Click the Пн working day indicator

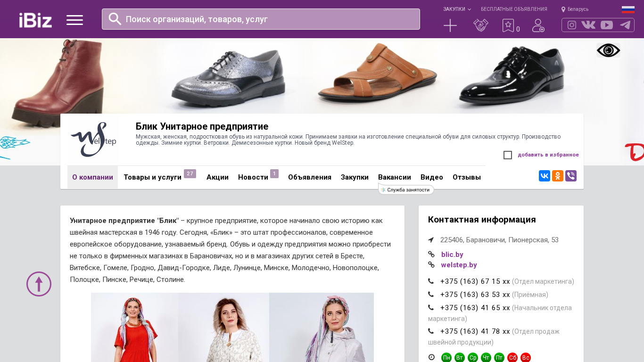446,358
